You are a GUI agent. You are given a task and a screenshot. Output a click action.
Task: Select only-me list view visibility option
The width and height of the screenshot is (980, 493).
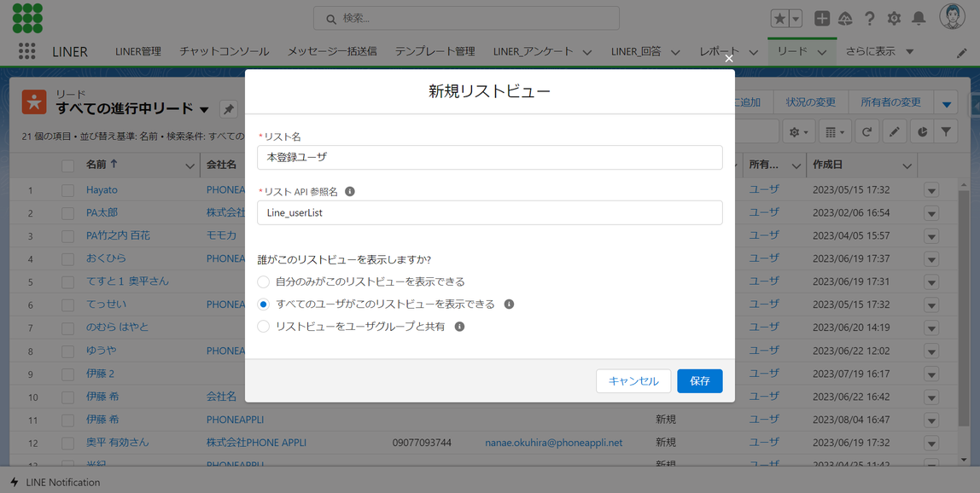(x=263, y=281)
